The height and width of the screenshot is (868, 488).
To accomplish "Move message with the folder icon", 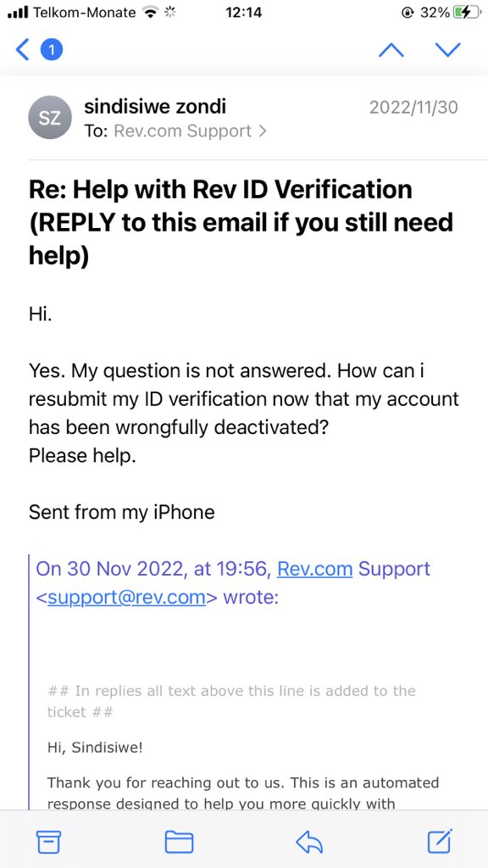I will click(x=180, y=842).
